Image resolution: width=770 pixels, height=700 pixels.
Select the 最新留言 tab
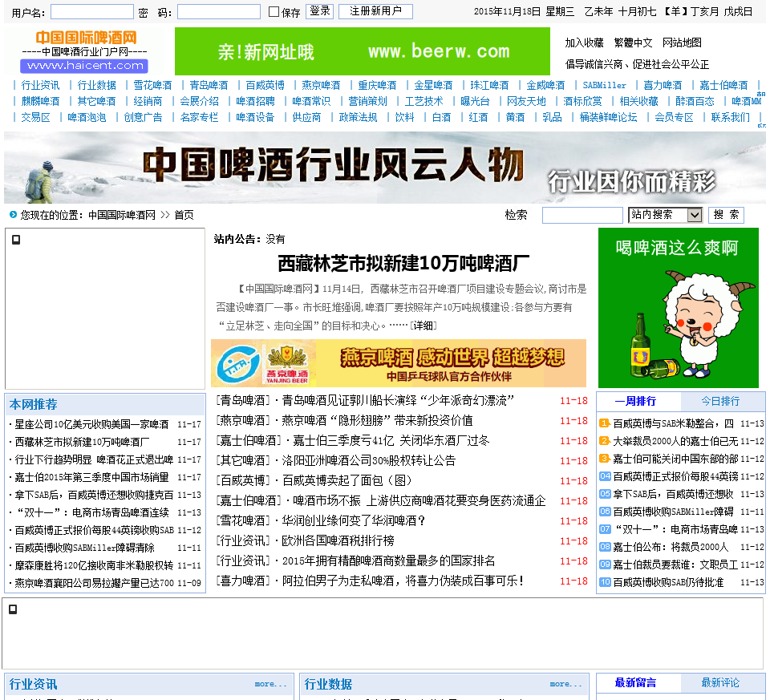[635, 682]
